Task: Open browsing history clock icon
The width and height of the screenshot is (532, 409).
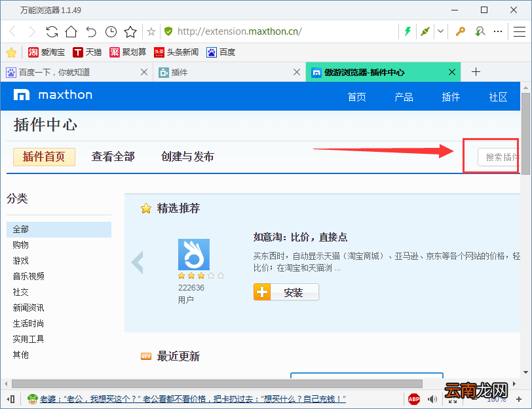Action: pyautogui.click(x=111, y=31)
